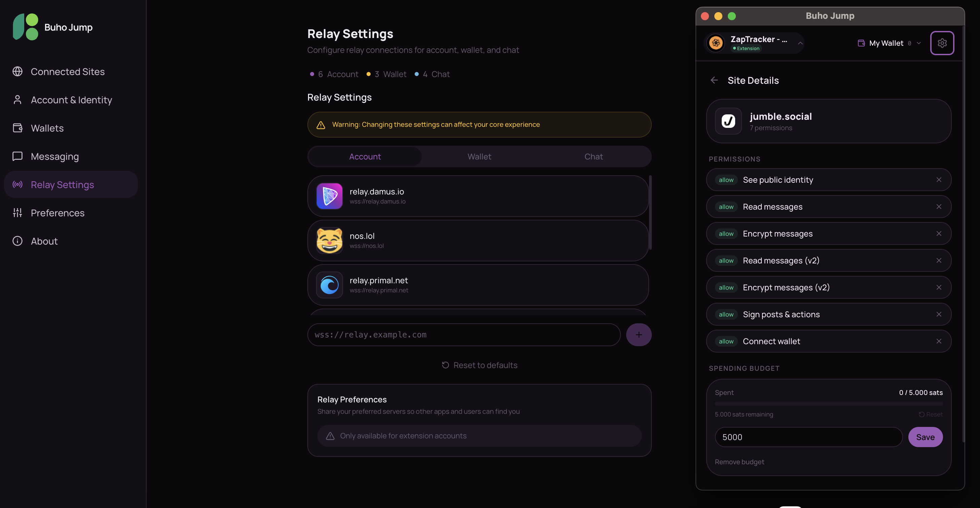The width and height of the screenshot is (980, 508).
Task: Open settings gear in Buho Jump popup
Action: point(942,43)
